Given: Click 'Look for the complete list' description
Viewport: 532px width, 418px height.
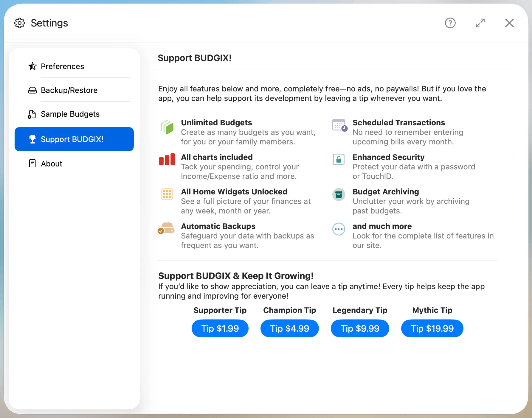Looking at the screenshot, I should [x=423, y=241].
